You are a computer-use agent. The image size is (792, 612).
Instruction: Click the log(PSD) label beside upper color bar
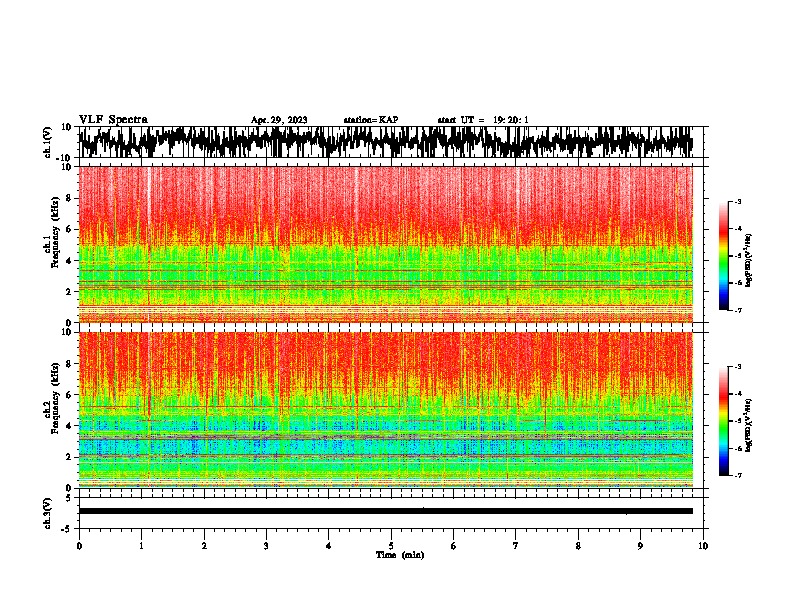[749, 261]
